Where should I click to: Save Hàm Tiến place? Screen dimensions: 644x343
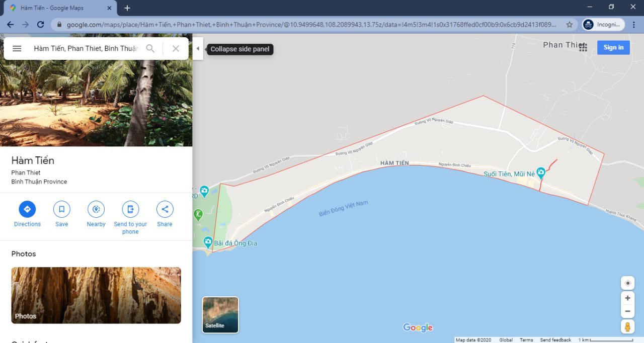pos(61,214)
